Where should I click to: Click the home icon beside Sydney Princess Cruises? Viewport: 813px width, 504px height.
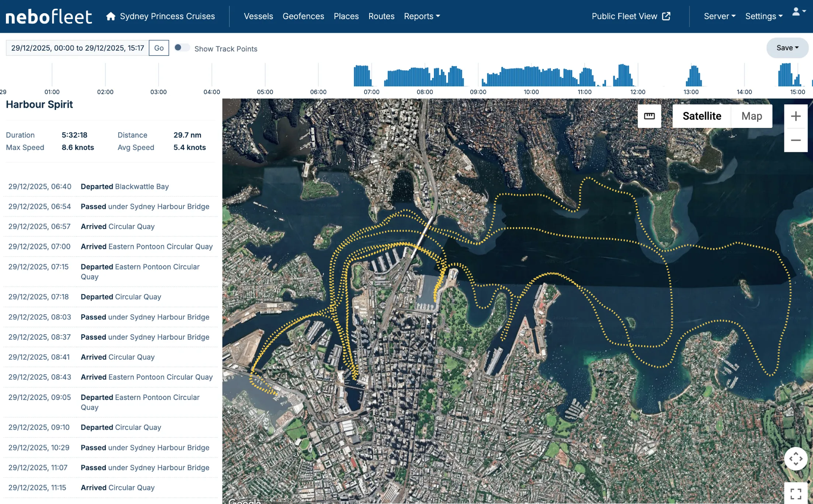point(111,16)
